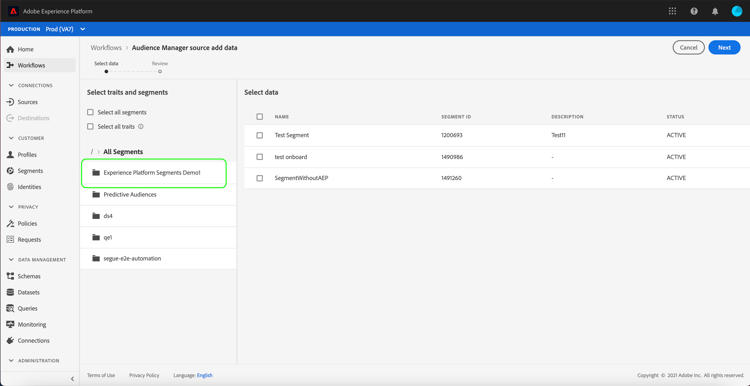Click the Datasets icon in sidebar
The image size is (750, 386).
point(10,292)
